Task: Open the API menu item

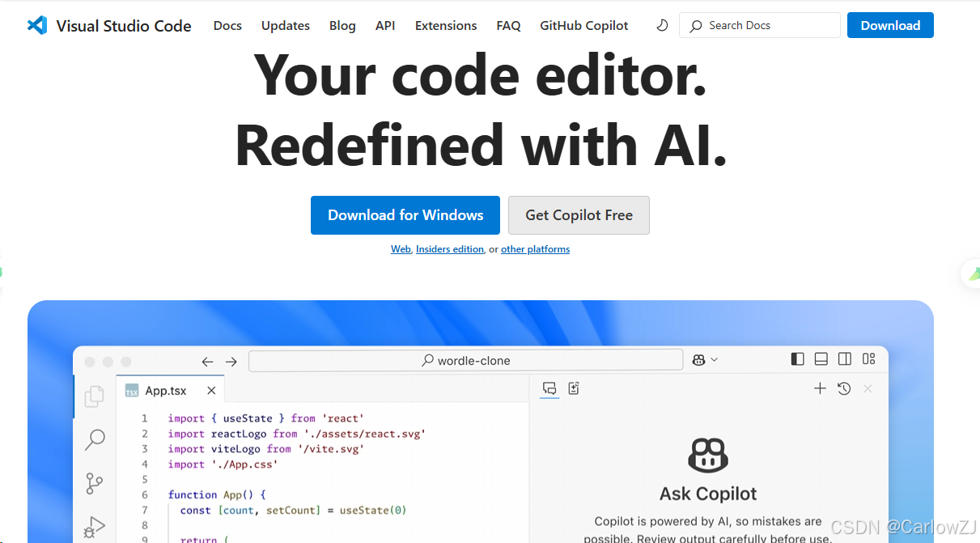Action: 385,26
